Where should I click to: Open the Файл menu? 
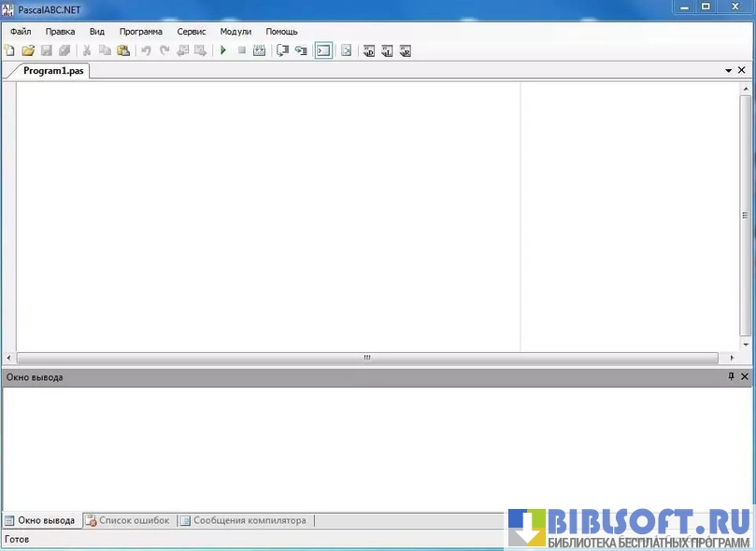click(21, 31)
